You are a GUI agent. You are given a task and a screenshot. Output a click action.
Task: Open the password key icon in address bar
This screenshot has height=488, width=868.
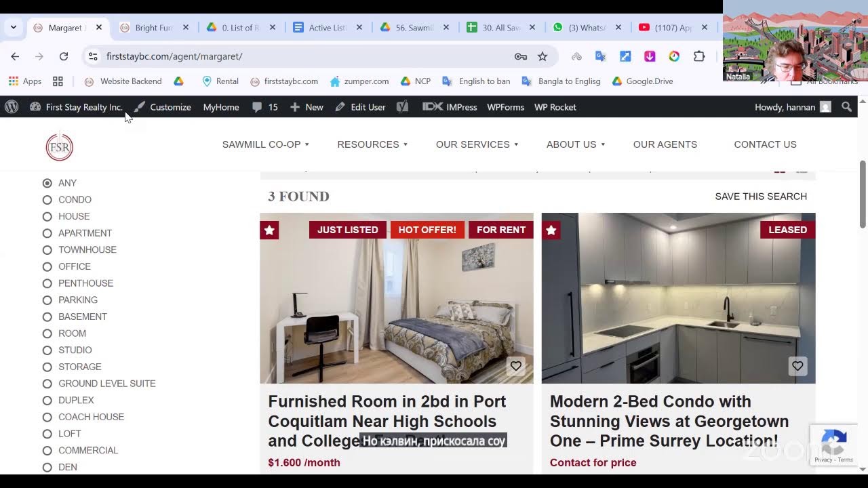point(521,56)
